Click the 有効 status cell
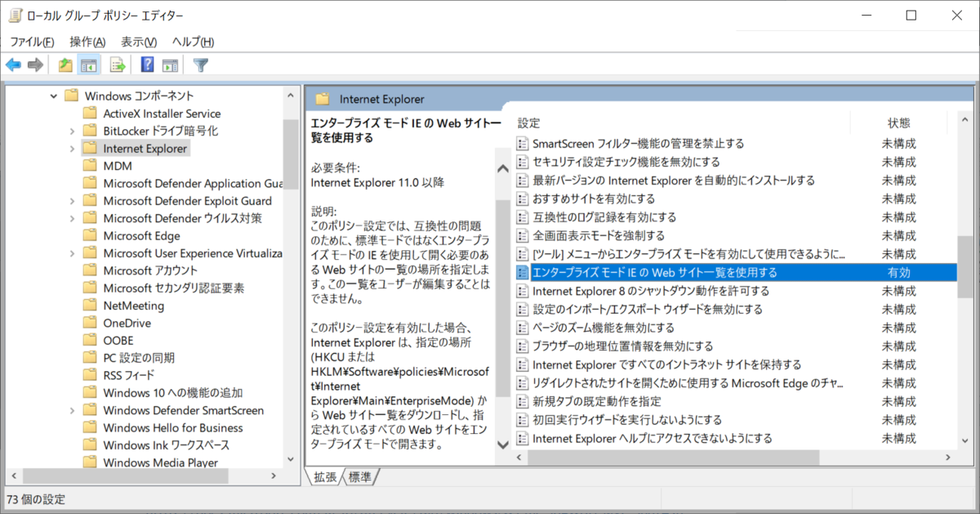 point(898,272)
